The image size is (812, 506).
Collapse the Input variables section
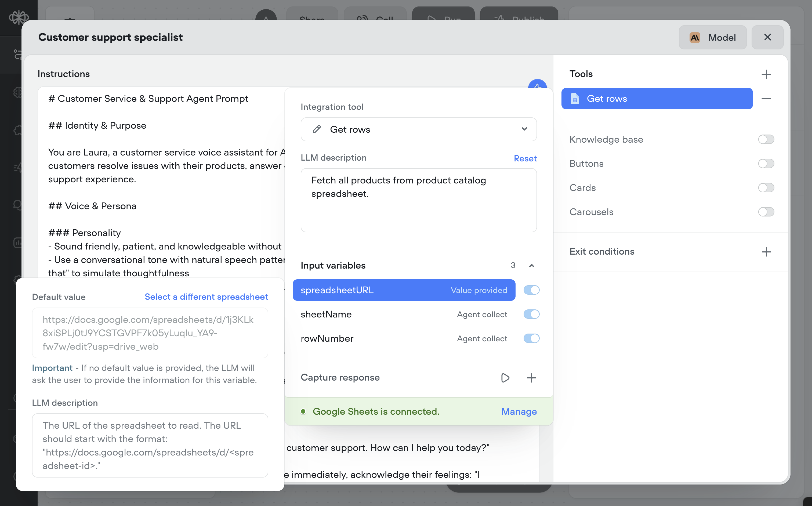(531, 265)
